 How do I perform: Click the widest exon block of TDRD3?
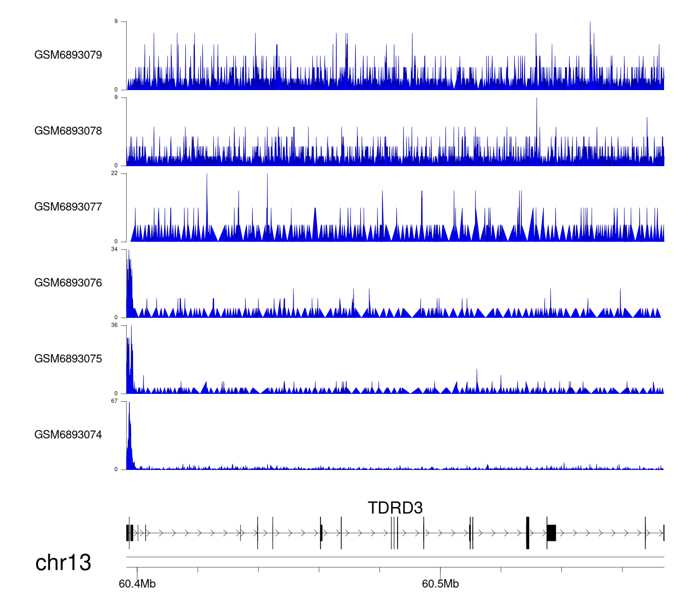pos(551,533)
